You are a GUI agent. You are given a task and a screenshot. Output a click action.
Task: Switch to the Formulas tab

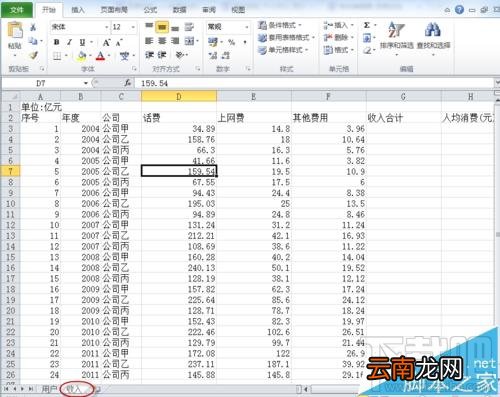tap(150, 10)
